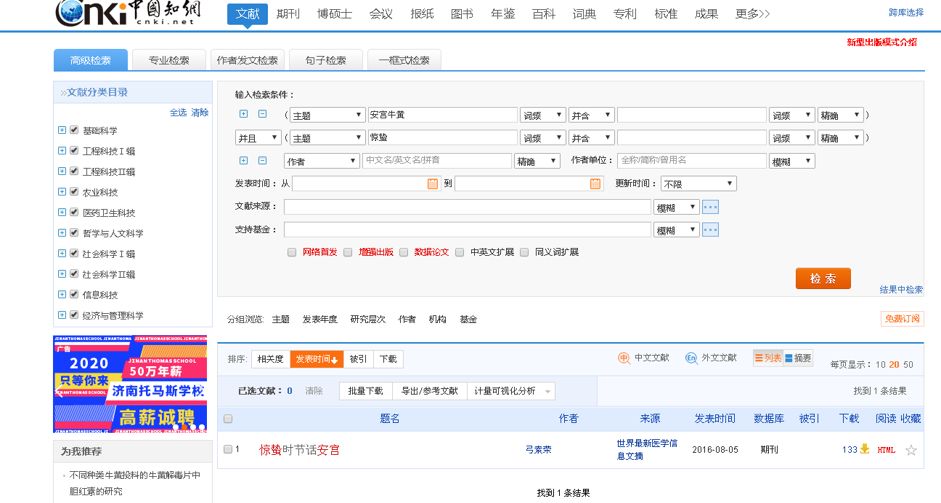Uncheck the 农业科技 category checkbox
This screenshot has height=503, width=941.
click(x=74, y=192)
